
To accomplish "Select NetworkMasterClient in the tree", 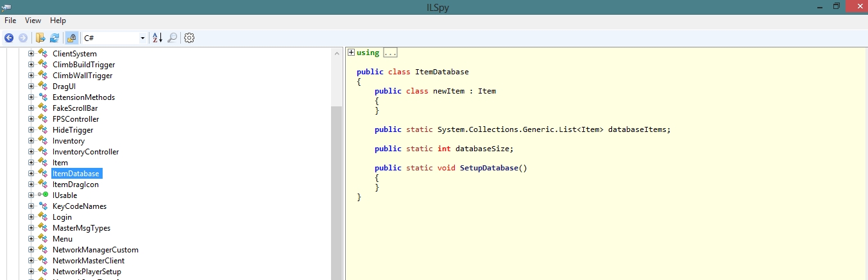I will tap(89, 261).
